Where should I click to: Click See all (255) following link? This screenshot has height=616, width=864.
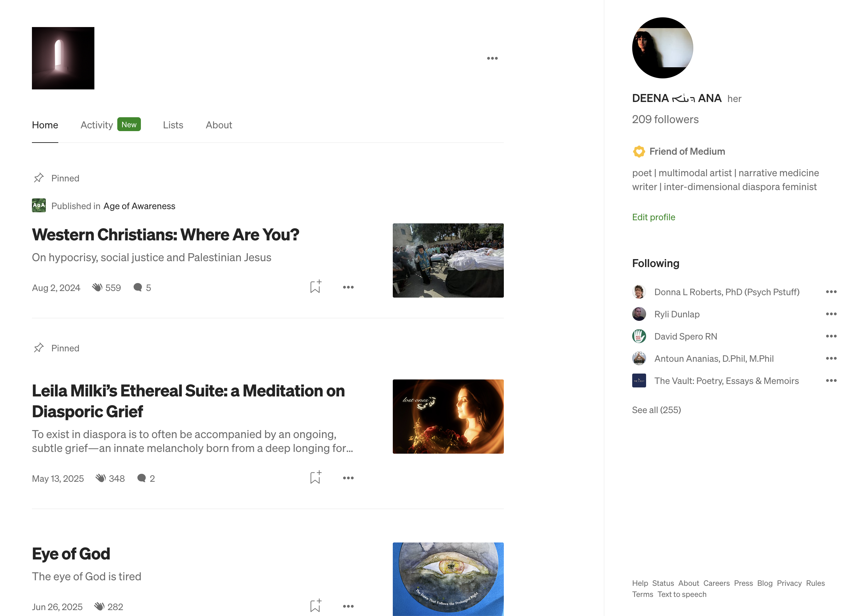(x=656, y=410)
